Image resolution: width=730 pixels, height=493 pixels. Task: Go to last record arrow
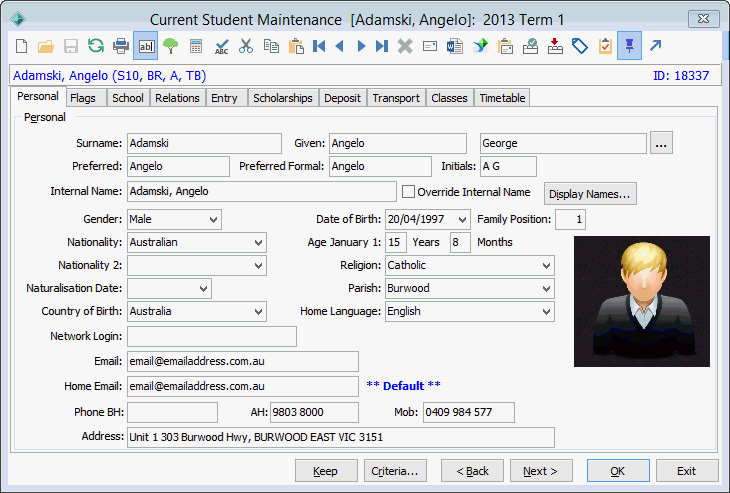click(382, 46)
